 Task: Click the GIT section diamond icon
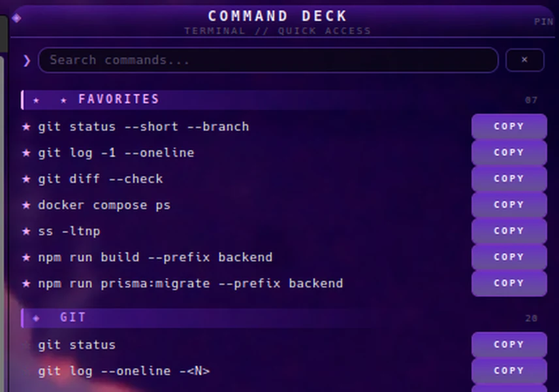click(36, 318)
